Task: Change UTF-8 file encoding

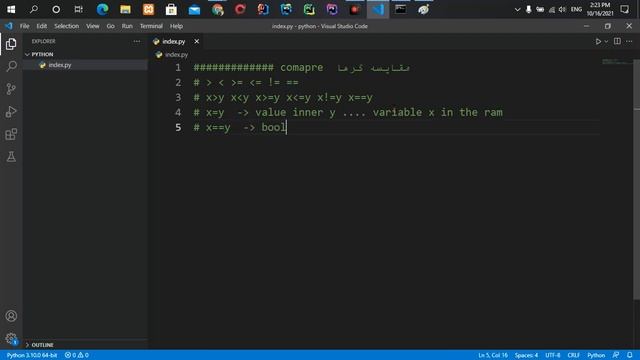Action: pos(553,355)
